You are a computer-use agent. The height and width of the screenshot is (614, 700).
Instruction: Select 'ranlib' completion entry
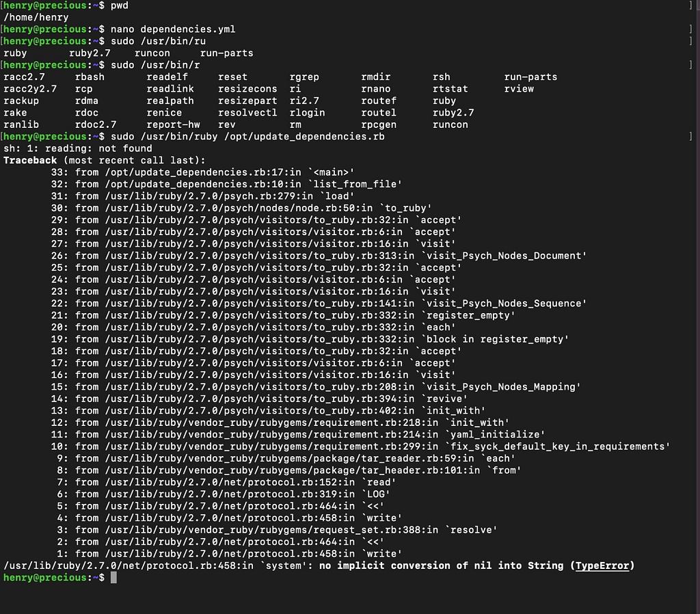(21, 124)
